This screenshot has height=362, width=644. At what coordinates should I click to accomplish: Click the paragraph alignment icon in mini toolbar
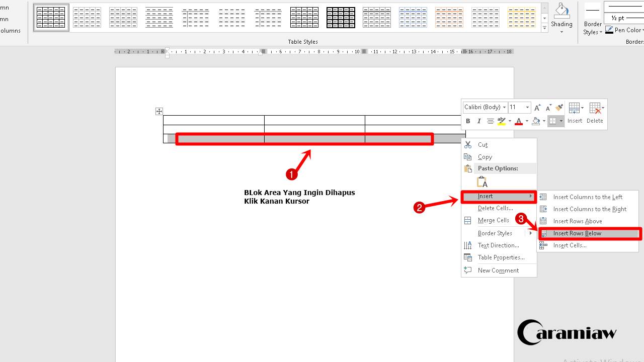pyautogui.click(x=490, y=121)
